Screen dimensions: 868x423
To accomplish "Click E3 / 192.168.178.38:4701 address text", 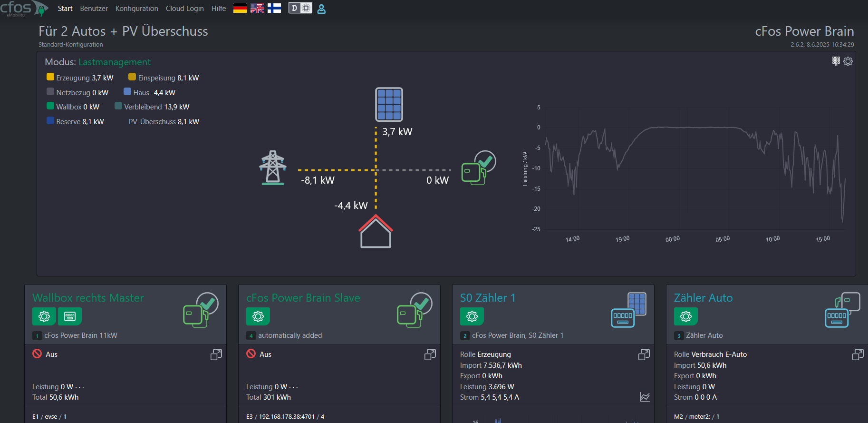I will pyautogui.click(x=285, y=417).
